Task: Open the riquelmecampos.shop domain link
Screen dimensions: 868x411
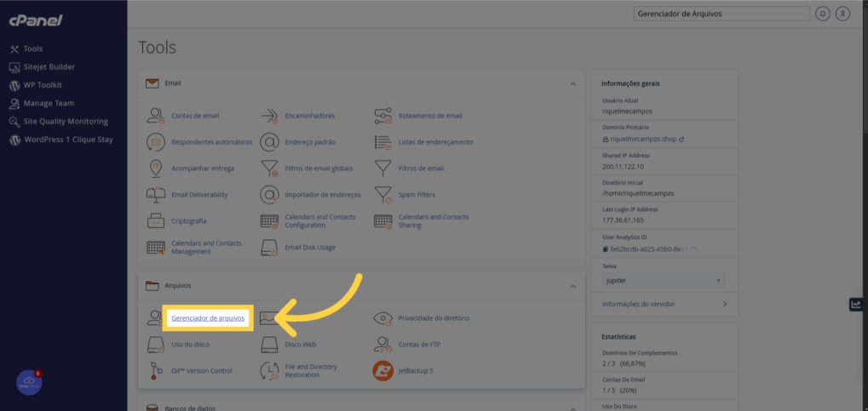Action: pos(643,140)
